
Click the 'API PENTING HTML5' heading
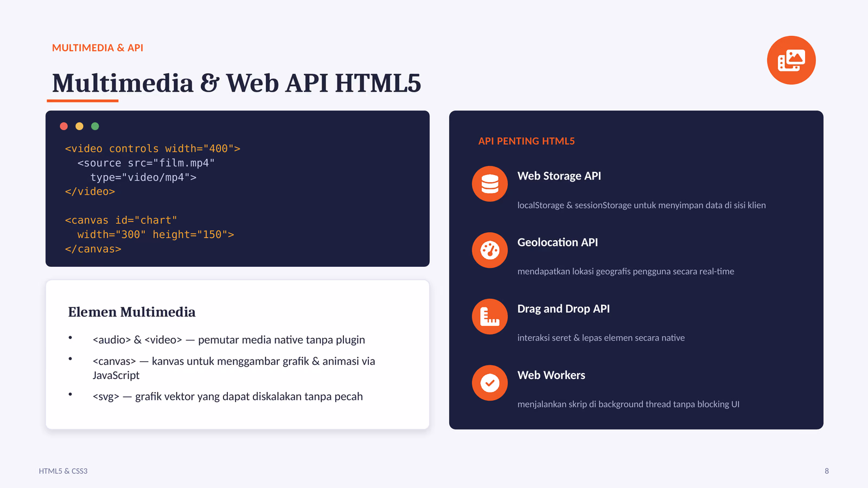coord(526,141)
